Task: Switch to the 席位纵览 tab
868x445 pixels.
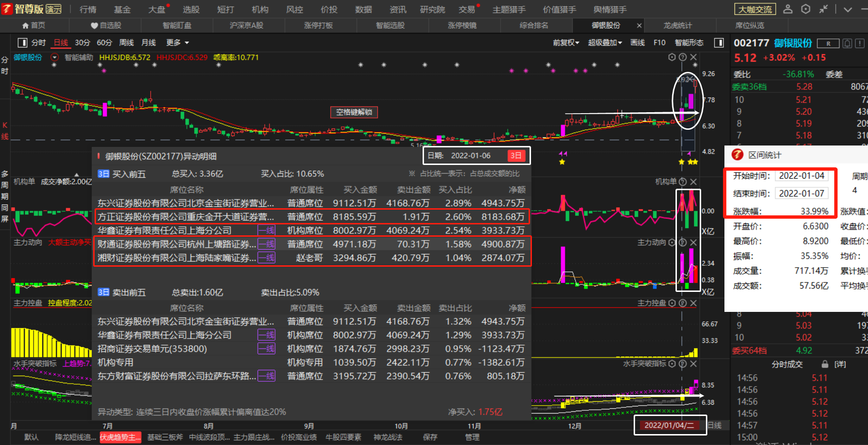Action: [x=750, y=26]
